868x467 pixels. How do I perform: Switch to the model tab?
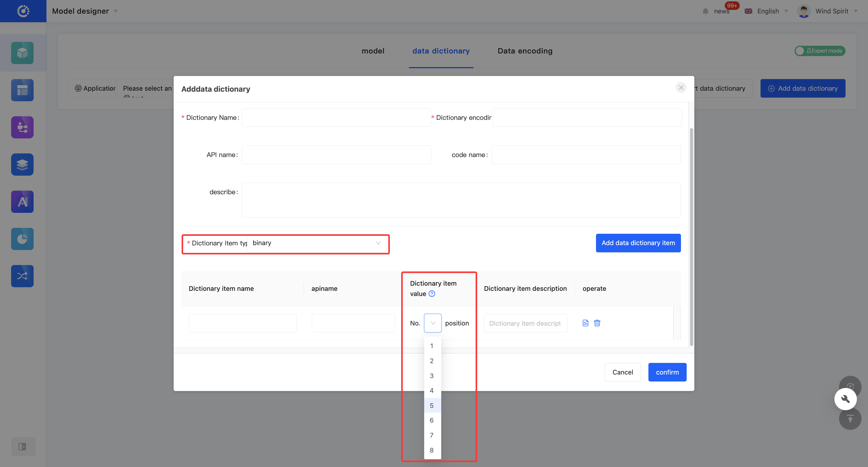(x=373, y=51)
